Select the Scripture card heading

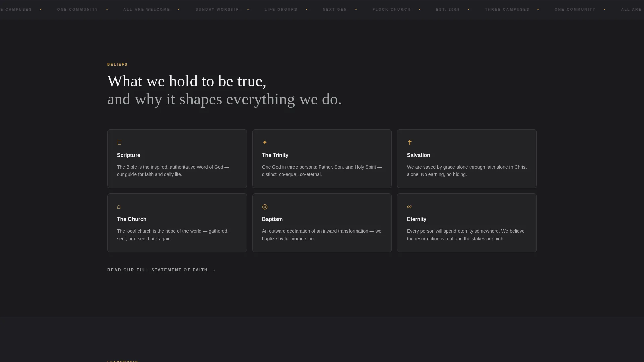tap(128, 155)
